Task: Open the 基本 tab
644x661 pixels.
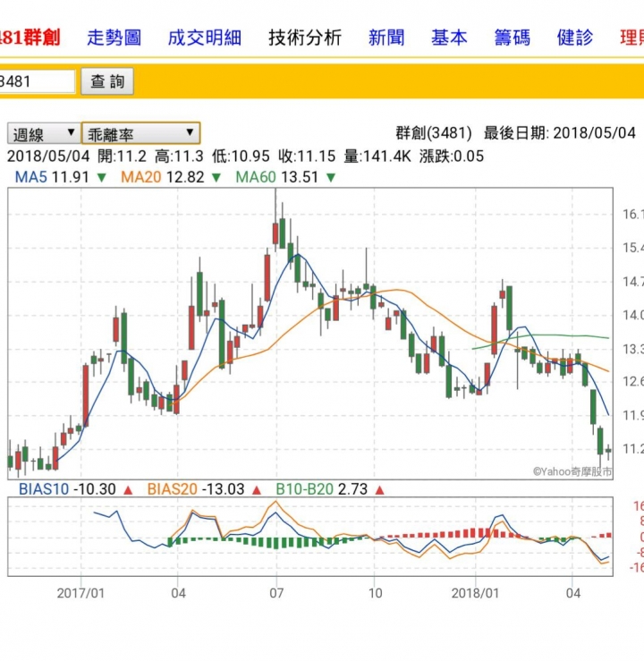Action: tap(449, 38)
